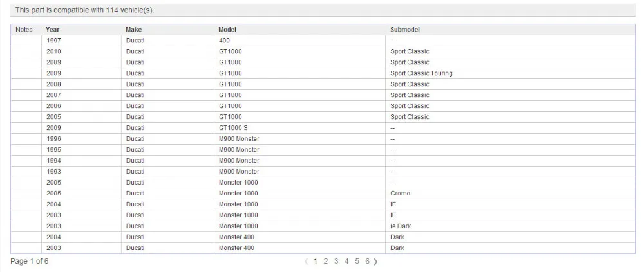Viewport: 644px width, 272px height.
Task: Sort by the Submodel column header
Action: 405,30
